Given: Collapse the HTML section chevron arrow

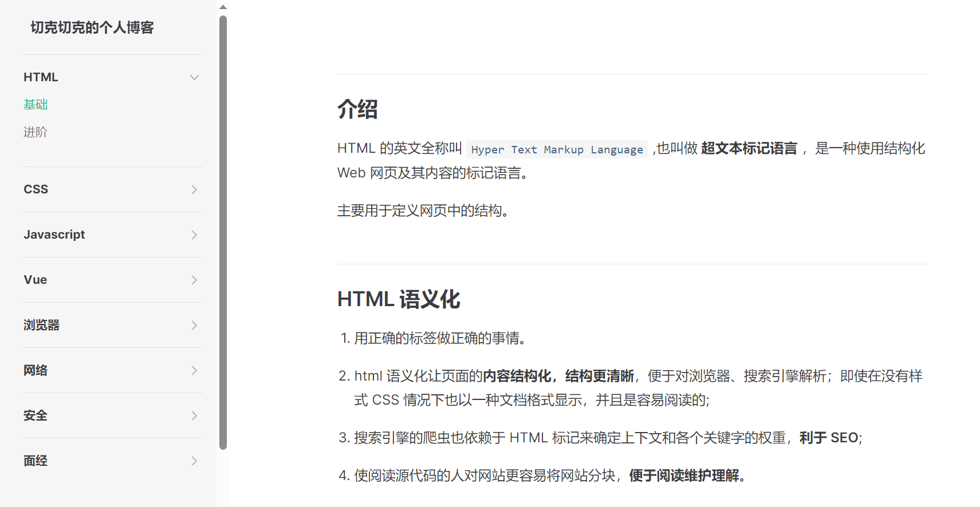Looking at the screenshot, I should click(x=194, y=77).
